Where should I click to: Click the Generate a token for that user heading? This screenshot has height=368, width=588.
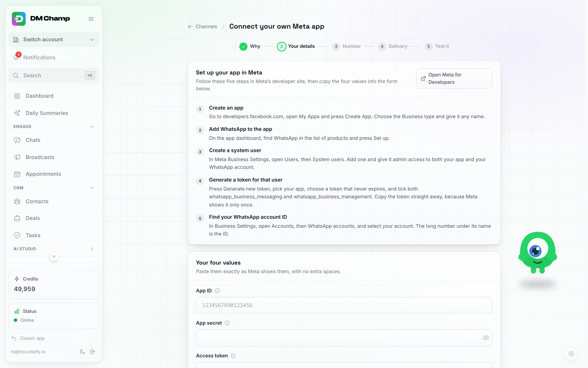pyautogui.click(x=246, y=180)
